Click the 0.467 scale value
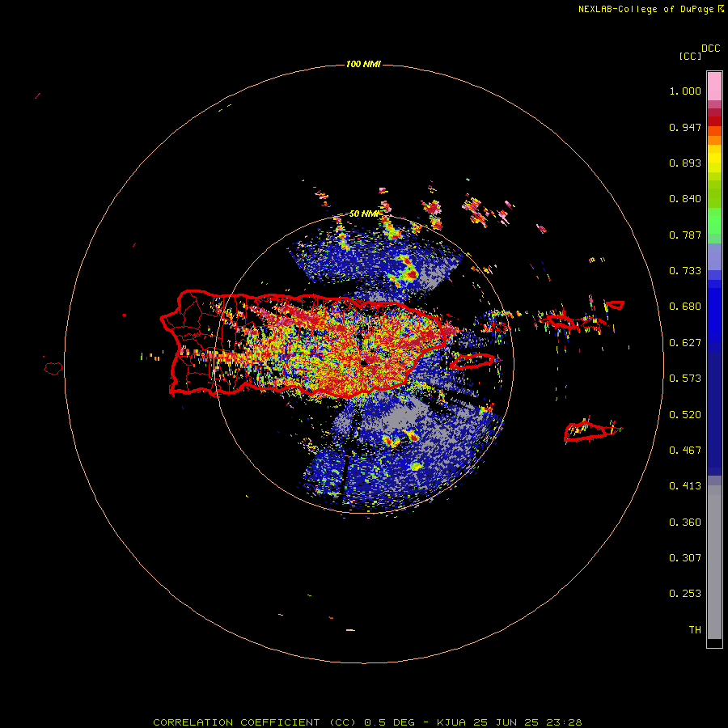Screen dimensions: 728x728 pyautogui.click(x=685, y=451)
